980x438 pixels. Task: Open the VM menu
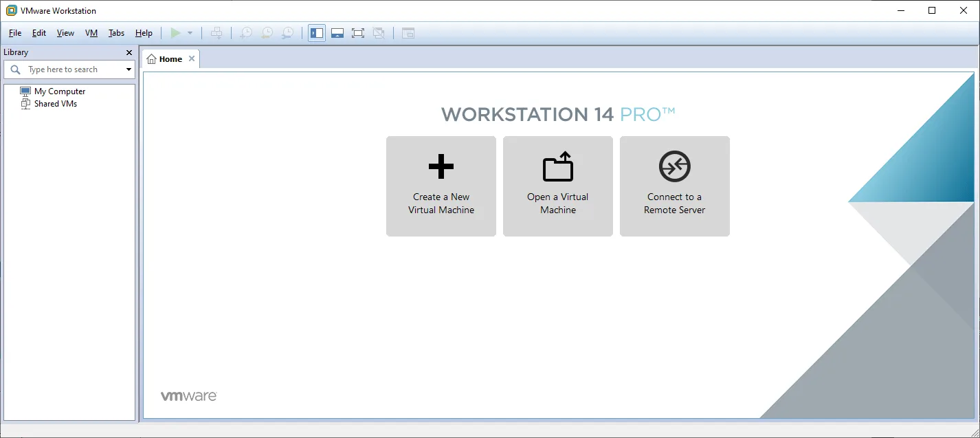(91, 33)
